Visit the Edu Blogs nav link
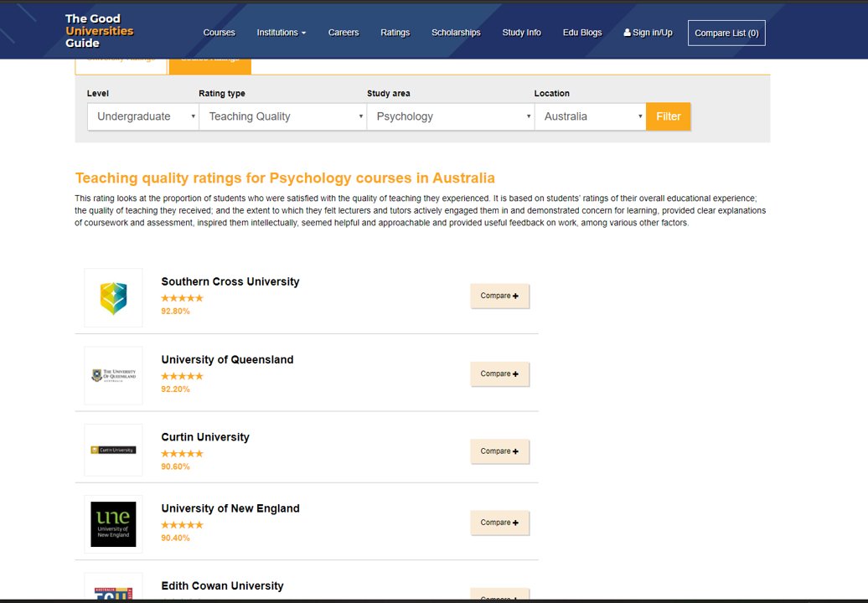The width and height of the screenshot is (868, 603). pos(581,33)
